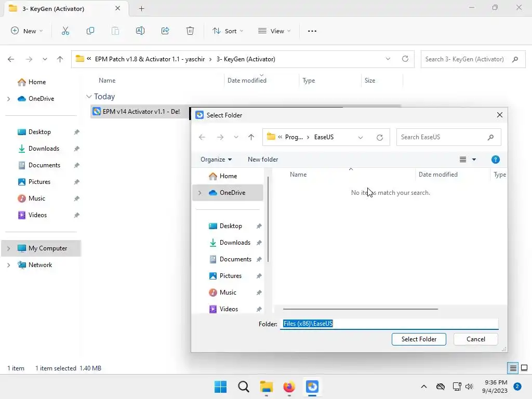Select Home in Explorer sidebar
This screenshot has width=532, height=399.
click(x=37, y=82)
